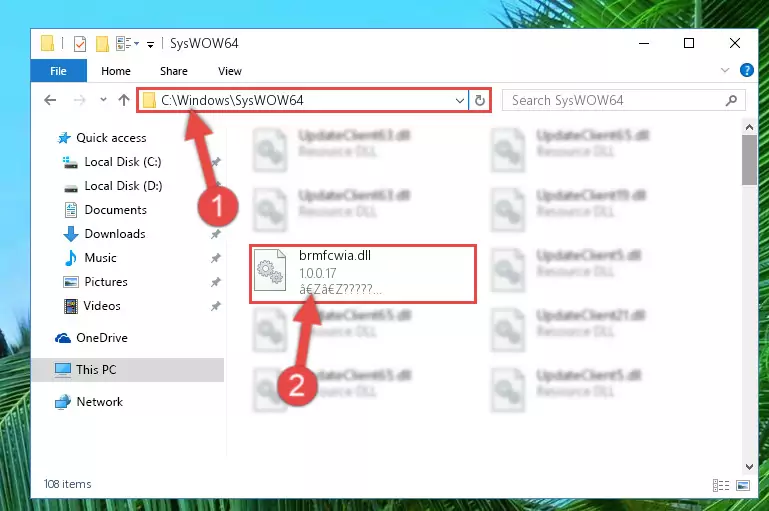Click the Network icon in sidebar
The width and height of the screenshot is (769, 511).
pyautogui.click(x=63, y=402)
